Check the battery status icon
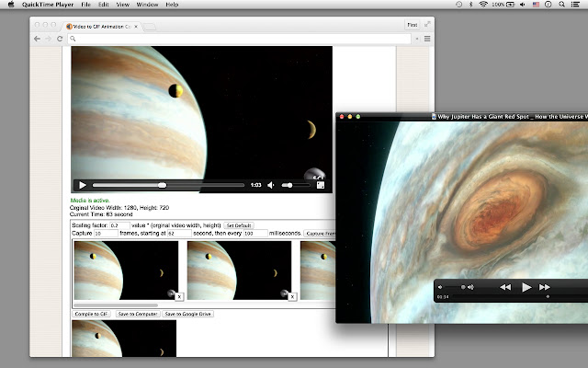The image size is (588, 368). [511, 5]
